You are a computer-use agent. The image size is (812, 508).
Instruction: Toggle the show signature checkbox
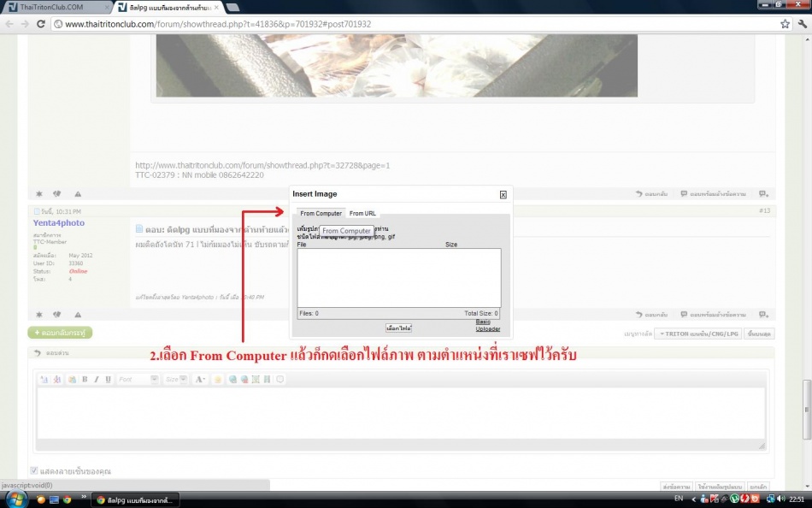click(x=34, y=470)
